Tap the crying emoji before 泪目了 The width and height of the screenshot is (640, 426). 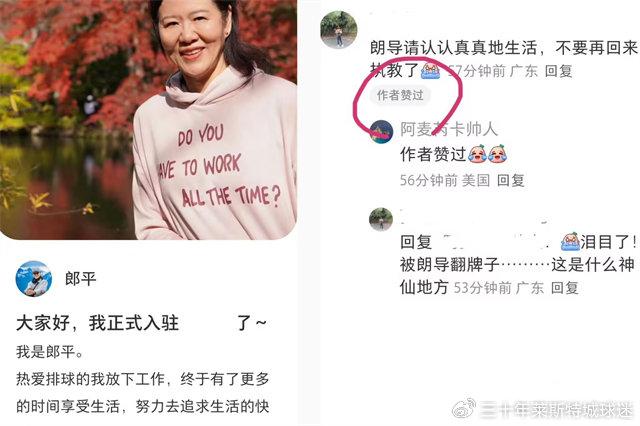pos(570,241)
